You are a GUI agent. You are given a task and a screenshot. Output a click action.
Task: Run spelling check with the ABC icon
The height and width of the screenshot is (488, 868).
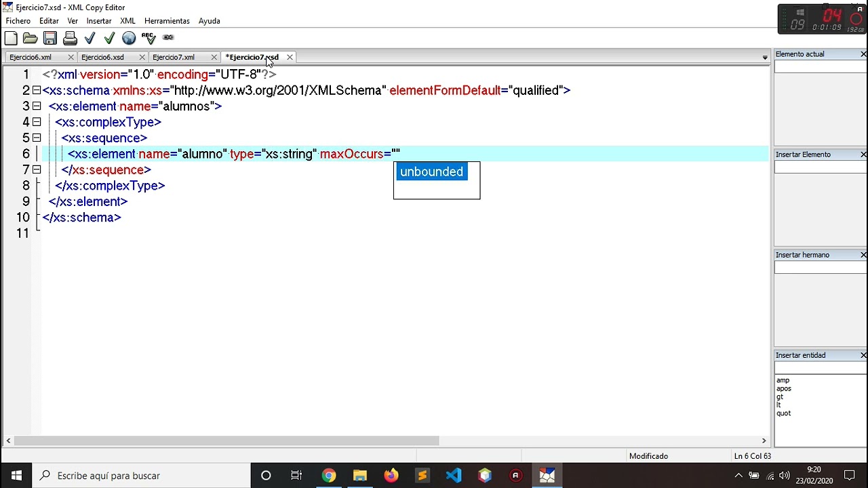click(x=149, y=38)
